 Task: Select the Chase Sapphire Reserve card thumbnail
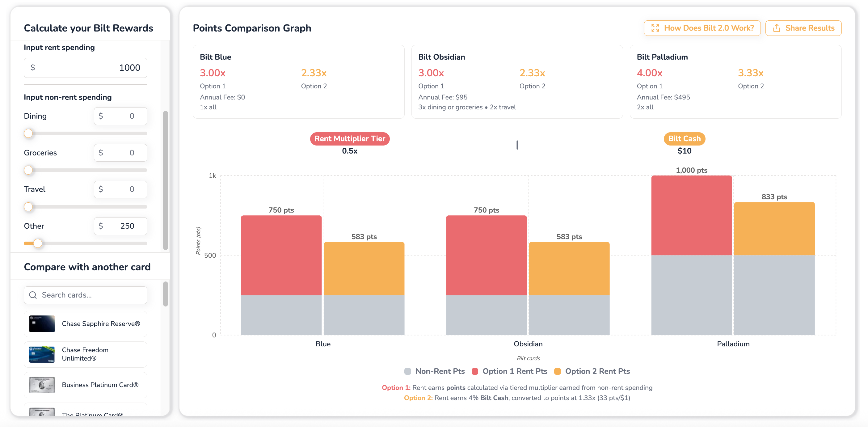coord(42,323)
